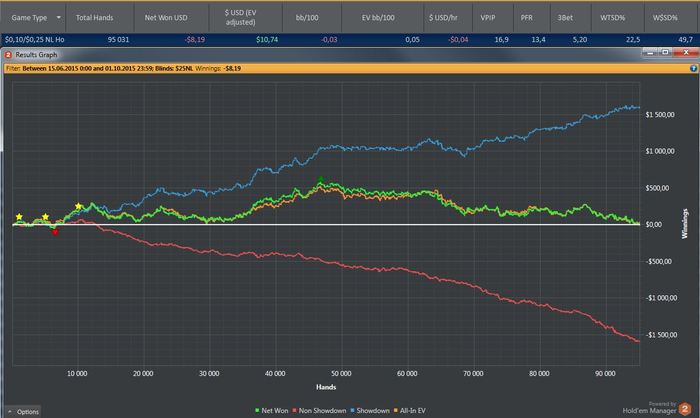Click the second yellow star marker
Image resolution: width=700 pixels, height=418 pixels.
[x=45, y=217]
